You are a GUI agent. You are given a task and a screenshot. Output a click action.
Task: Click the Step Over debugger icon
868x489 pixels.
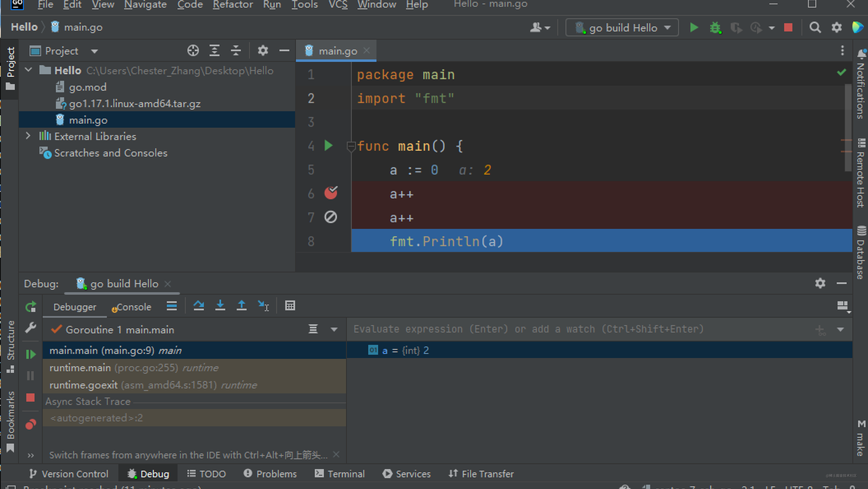click(x=198, y=306)
